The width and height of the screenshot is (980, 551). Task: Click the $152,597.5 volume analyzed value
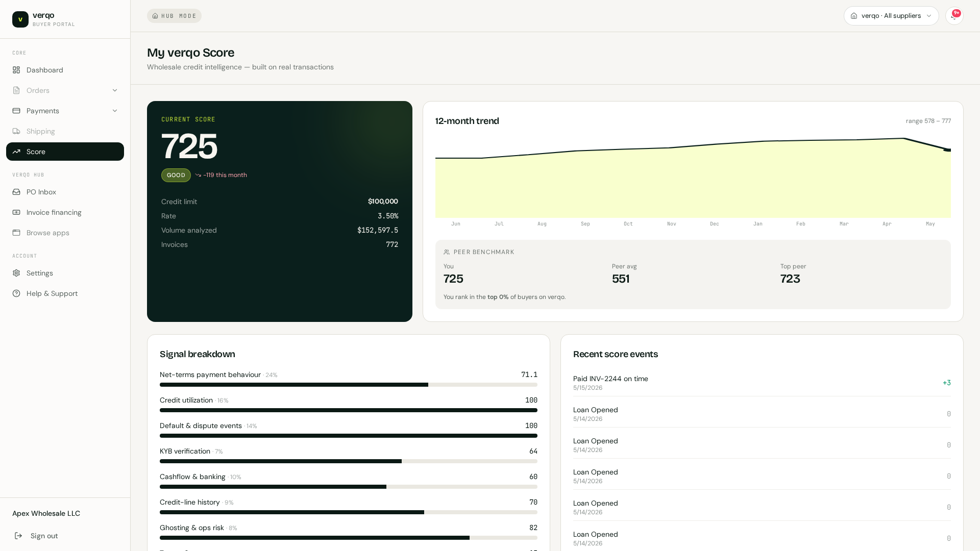378,230
